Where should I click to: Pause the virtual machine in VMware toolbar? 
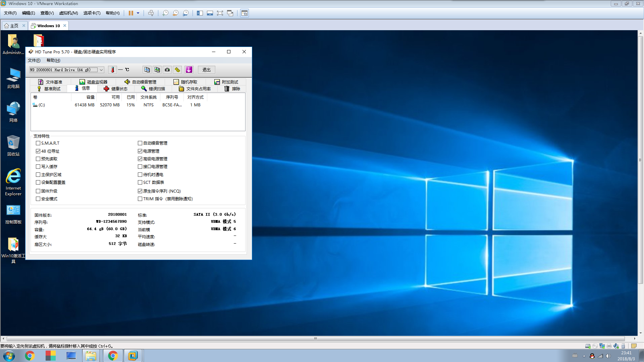(131, 13)
